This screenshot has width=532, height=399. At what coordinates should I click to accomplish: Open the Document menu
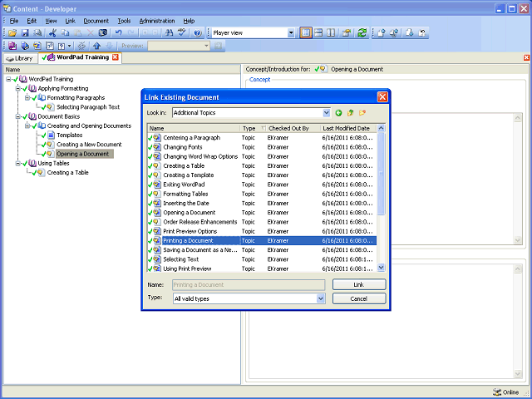96,21
